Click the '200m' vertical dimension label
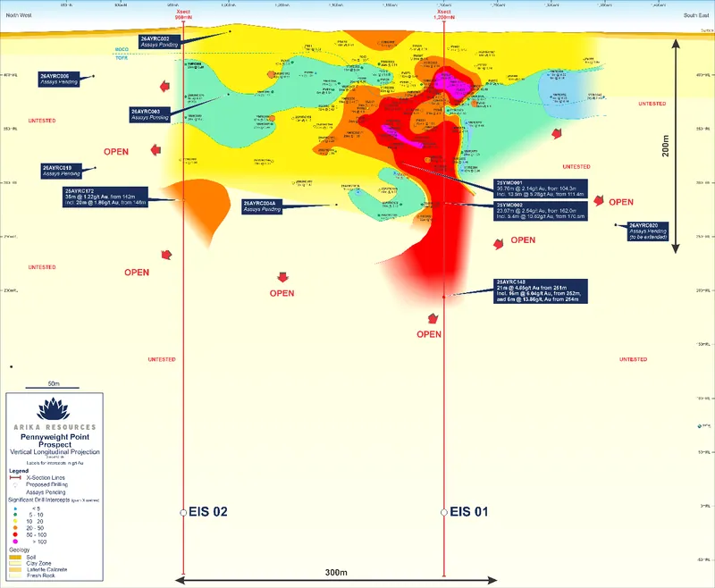This screenshot has height=588, width=715. tap(666, 146)
